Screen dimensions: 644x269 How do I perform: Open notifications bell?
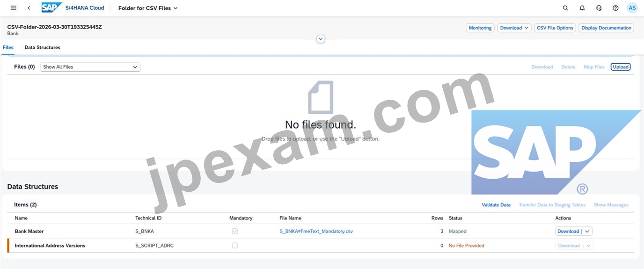[x=582, y=8]
